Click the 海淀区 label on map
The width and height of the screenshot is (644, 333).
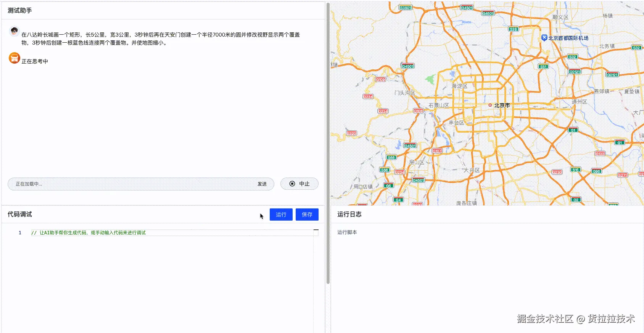459,86
